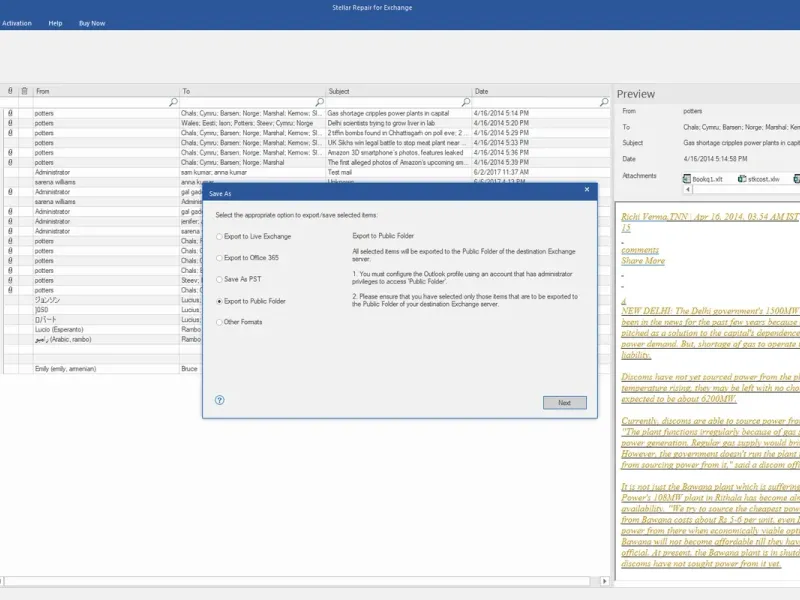Image resolution: width=800 pixels, height=600 pixels.
Task: Click the search icon in Date column filter
Action: click(x=604, y=102)
